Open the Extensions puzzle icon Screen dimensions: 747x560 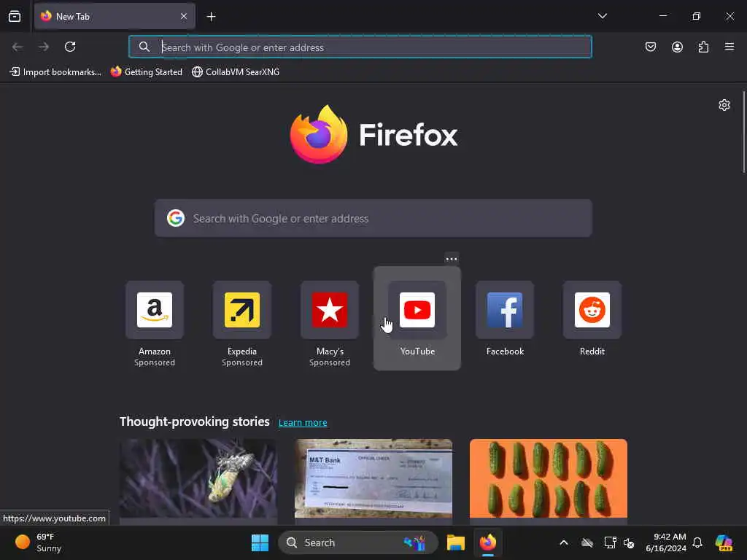point(703,47)
